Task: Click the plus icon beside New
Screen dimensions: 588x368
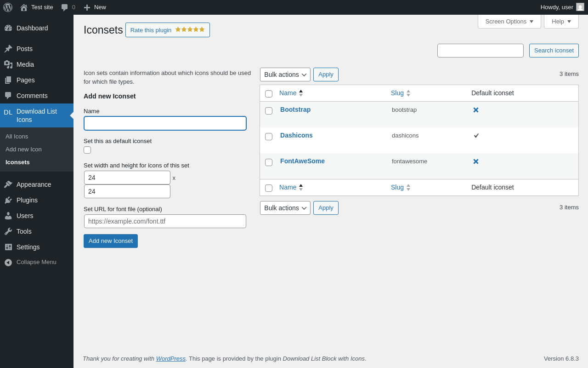Action: point(87,7)
